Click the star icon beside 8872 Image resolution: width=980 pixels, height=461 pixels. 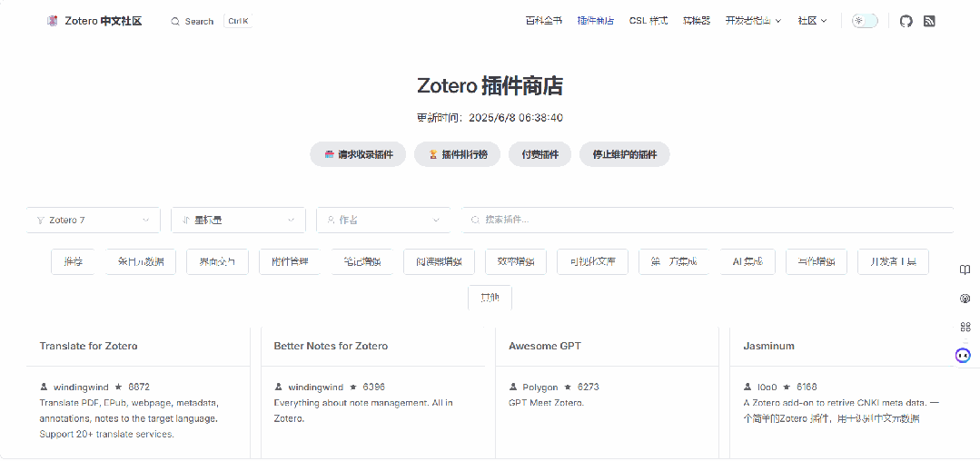(118, 387)
